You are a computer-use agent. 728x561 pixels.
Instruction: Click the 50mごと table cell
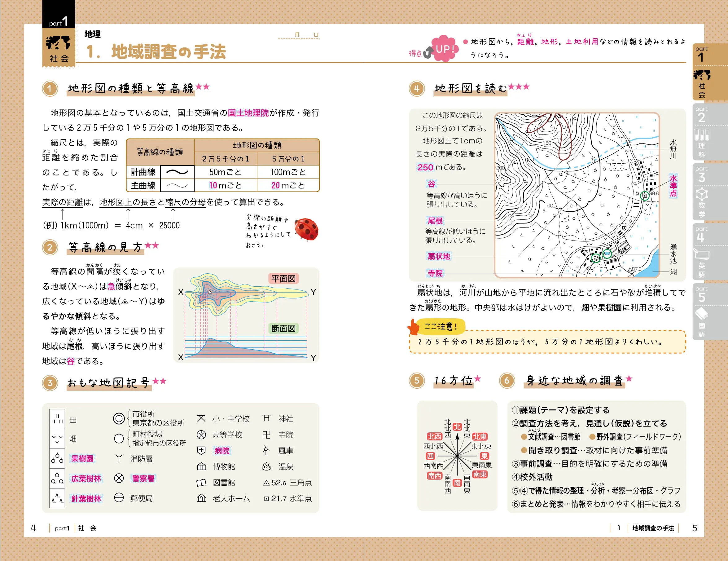tap(226, 172)
